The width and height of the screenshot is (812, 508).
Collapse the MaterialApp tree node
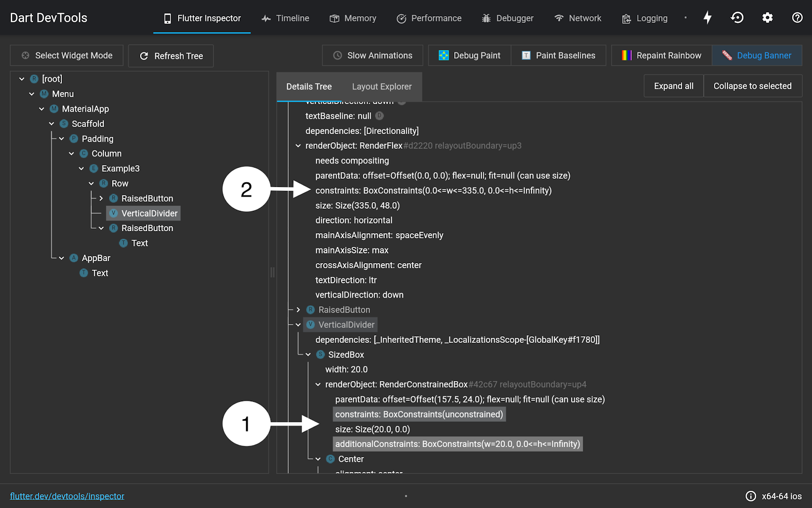pyautogui.click(x=42, y=109)
